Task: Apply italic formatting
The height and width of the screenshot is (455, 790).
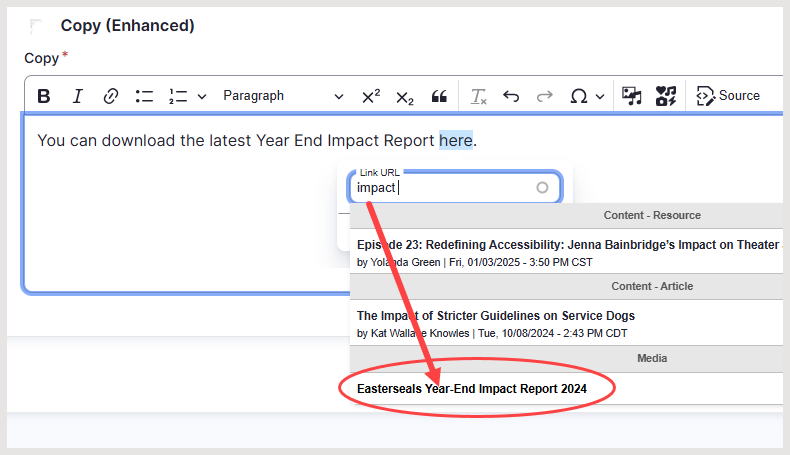Action: [78, 96]
